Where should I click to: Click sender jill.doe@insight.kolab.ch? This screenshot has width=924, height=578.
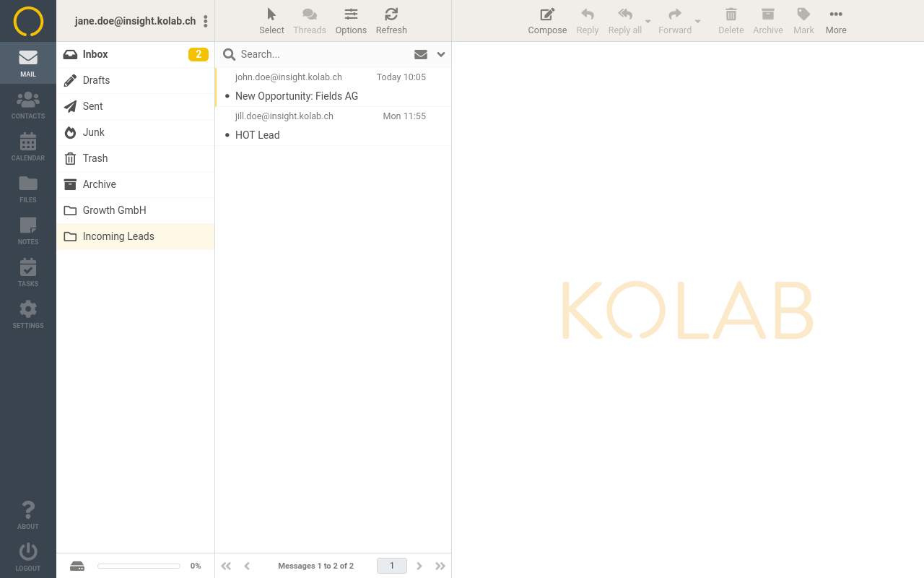click(284, 116)
